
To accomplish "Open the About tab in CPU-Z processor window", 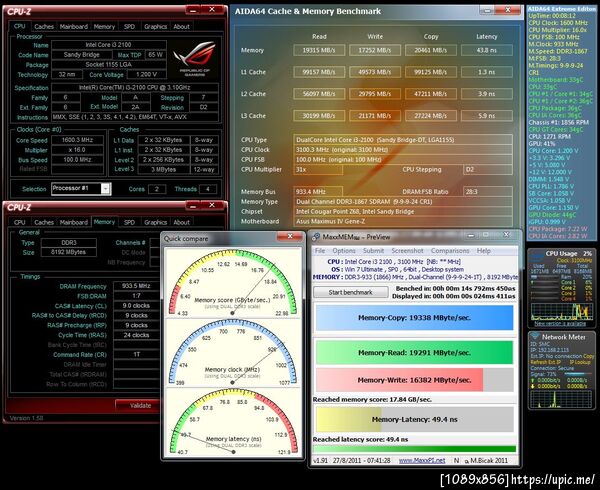I will point(181,27).
